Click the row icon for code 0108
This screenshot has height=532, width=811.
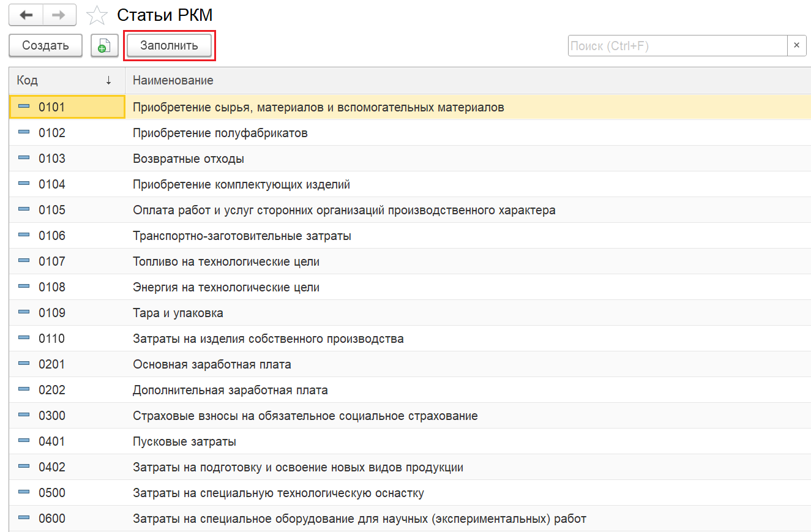coord(24,287)
